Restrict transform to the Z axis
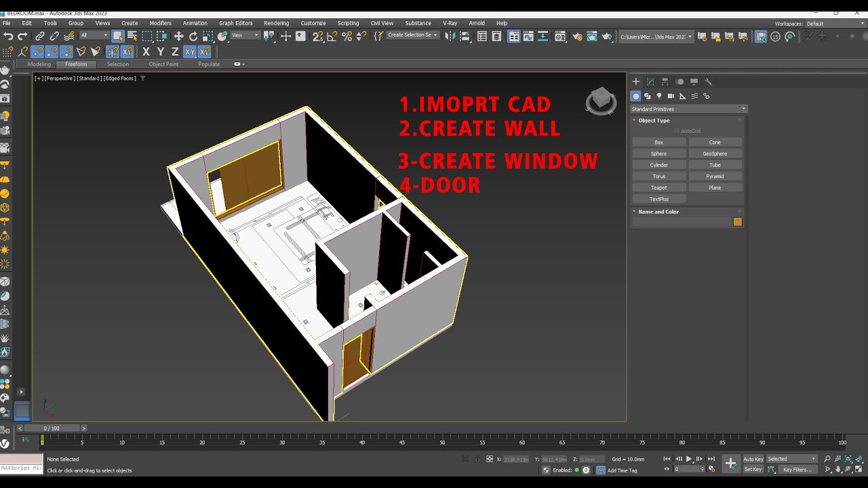The image size is (868, 488). pyautogui.click(x=175, y=52)
